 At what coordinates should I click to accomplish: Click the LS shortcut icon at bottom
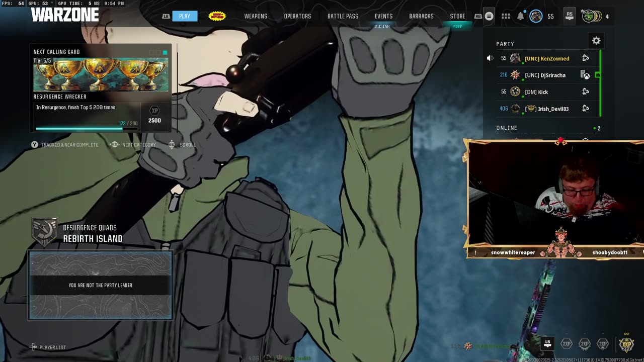point(547,343)
